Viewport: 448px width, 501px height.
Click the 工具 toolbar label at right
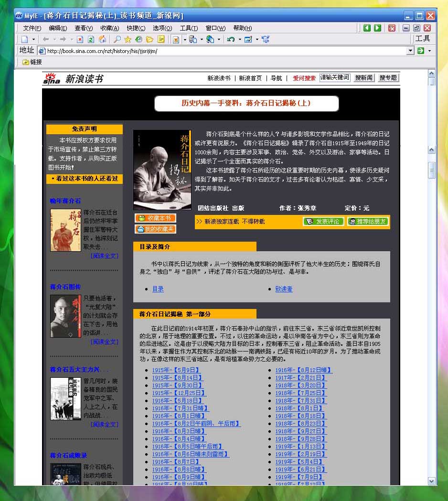coord(422,39)
